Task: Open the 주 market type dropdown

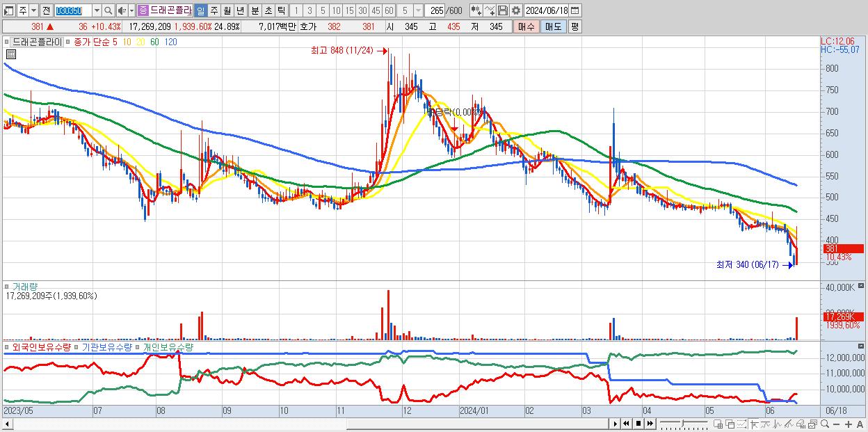Action: coord(33,10)
